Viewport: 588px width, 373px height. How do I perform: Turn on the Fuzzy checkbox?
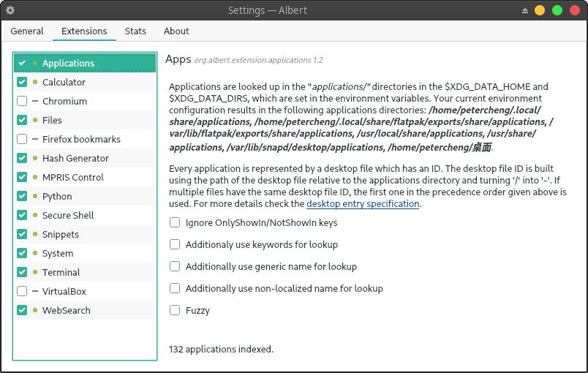(x=175, y=310)
